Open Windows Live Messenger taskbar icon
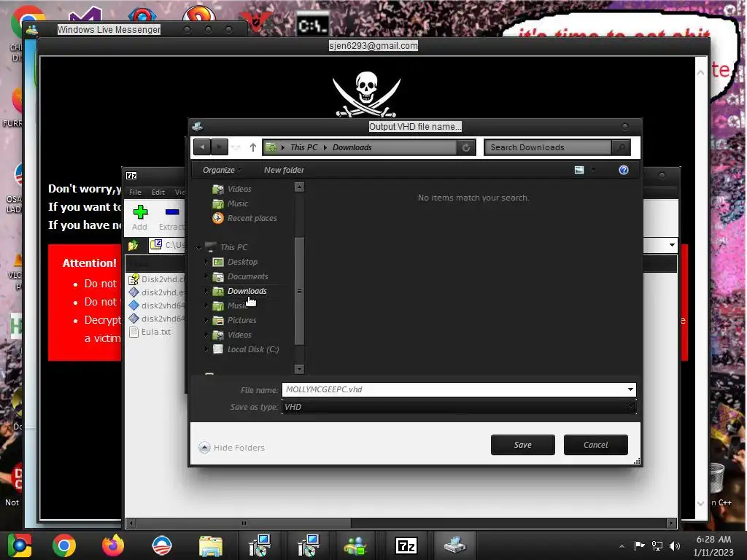The image size is (747, 560). pos(355,545)
